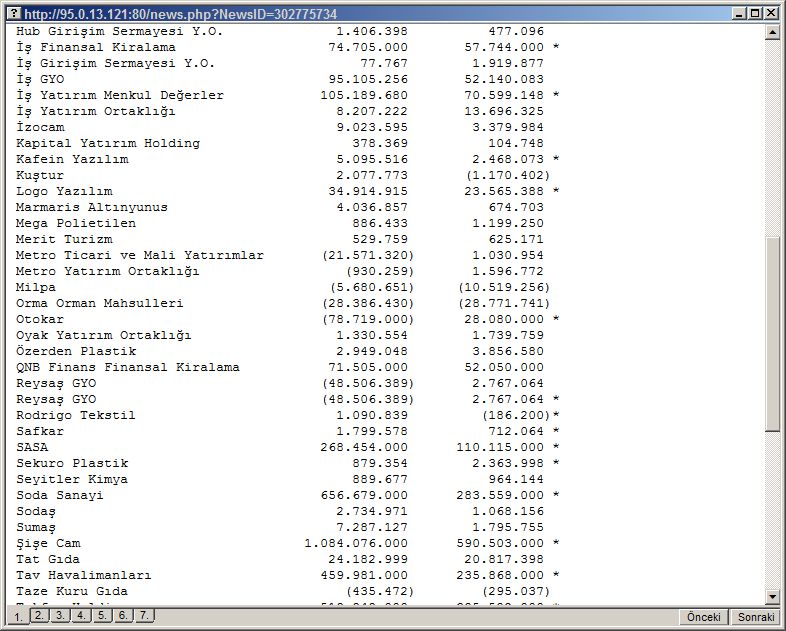Image resolution: width=786 pixels, height=631 pixels.
Task: Open page 3 tab
Action: pyautogui.click(x=60, y=615)
